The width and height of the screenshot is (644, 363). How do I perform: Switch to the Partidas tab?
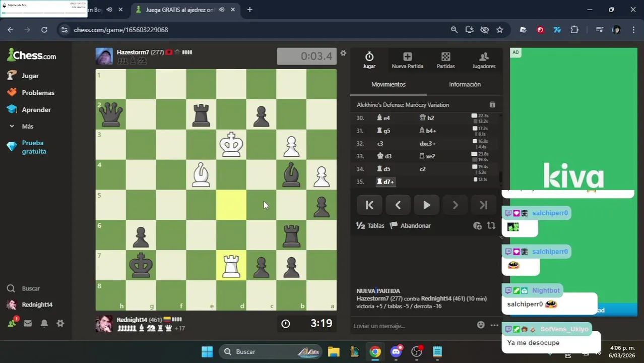445,60
